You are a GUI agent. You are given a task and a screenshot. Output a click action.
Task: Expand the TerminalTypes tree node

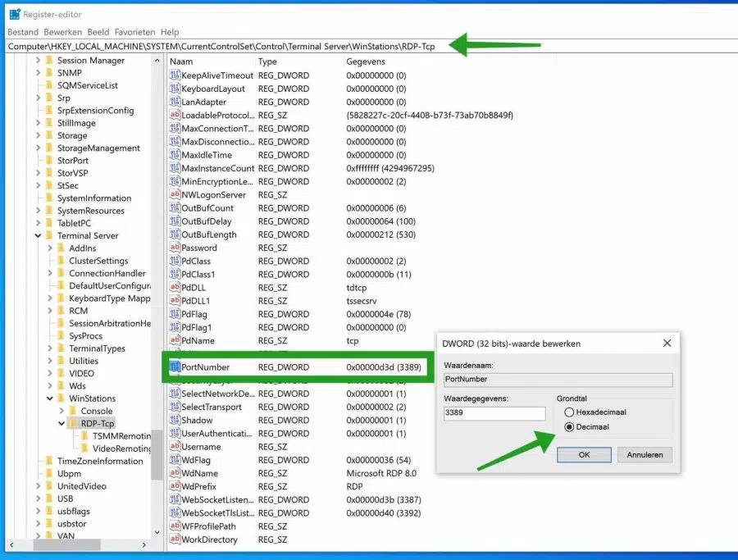(x=50, y=348)
